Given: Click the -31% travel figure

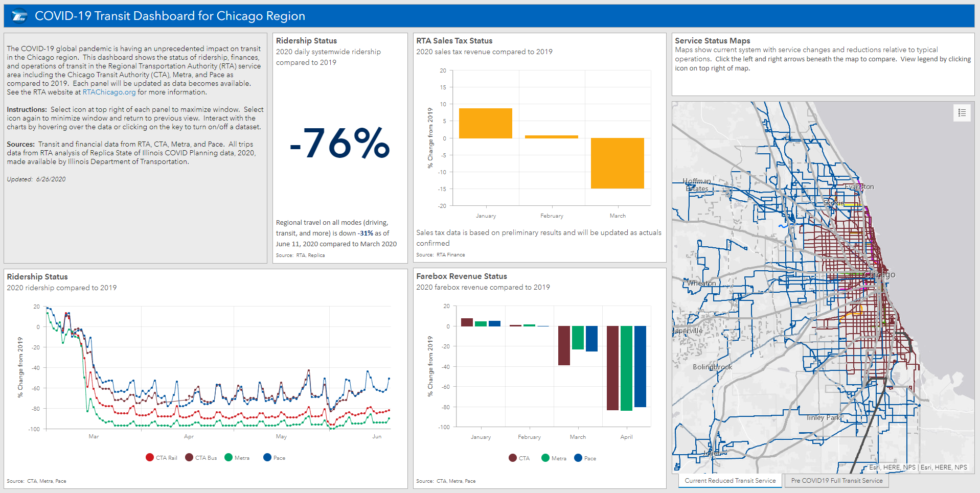Looking at the screenshot, I should pos(366,233).
